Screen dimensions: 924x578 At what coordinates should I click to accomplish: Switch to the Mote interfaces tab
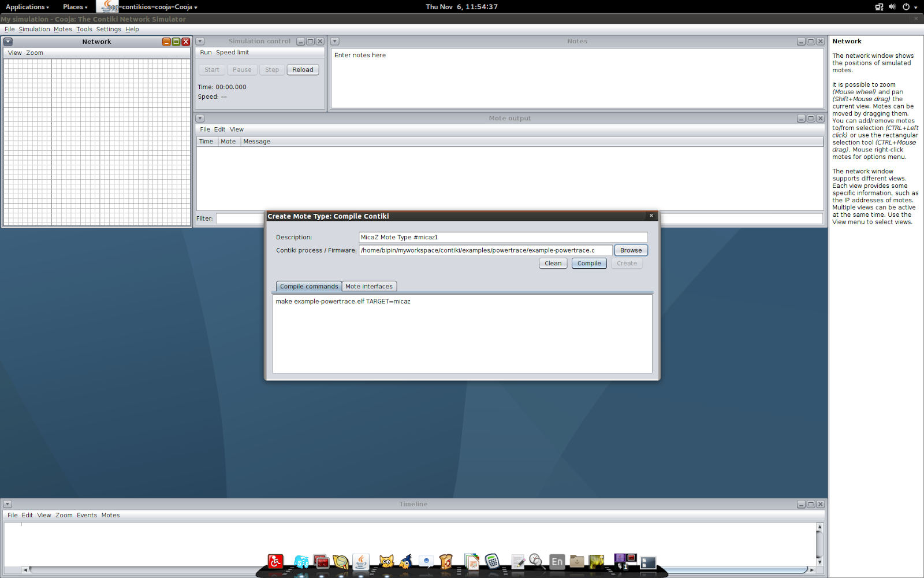(369, 286)
